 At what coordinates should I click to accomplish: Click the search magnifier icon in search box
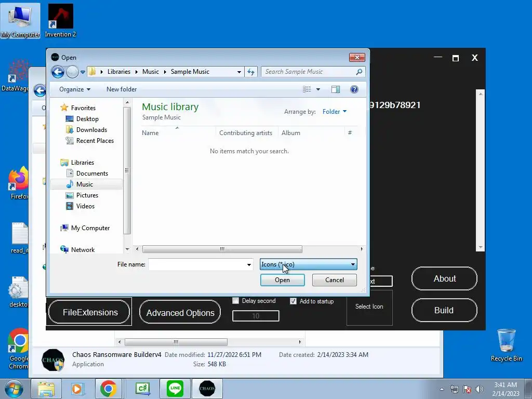click(x=359, y=72)
